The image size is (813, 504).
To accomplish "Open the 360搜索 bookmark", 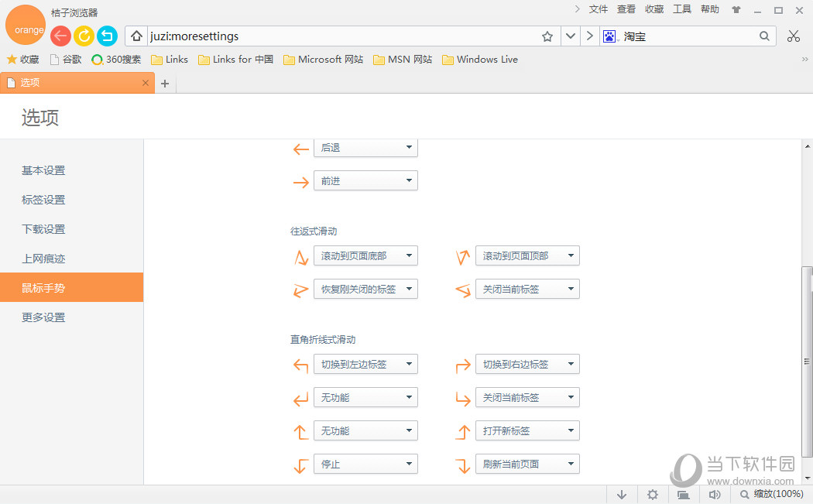I will pos(116,60).
